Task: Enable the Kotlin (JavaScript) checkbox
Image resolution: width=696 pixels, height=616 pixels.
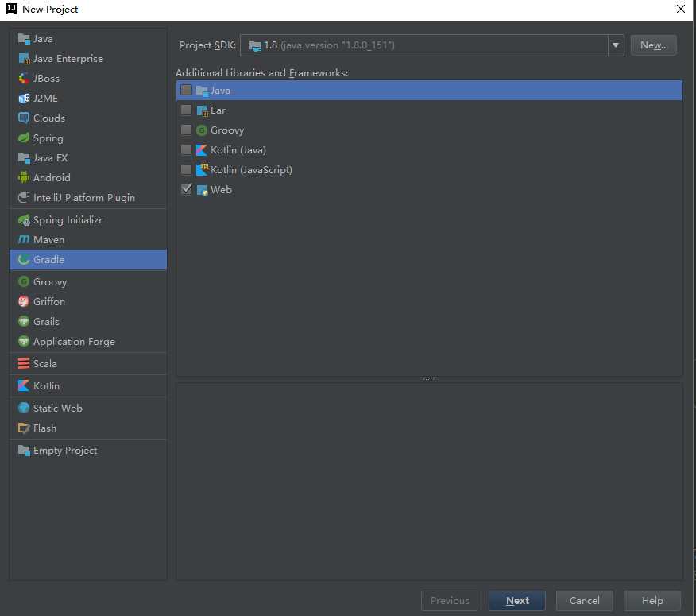Action: (x=187, y=169)
